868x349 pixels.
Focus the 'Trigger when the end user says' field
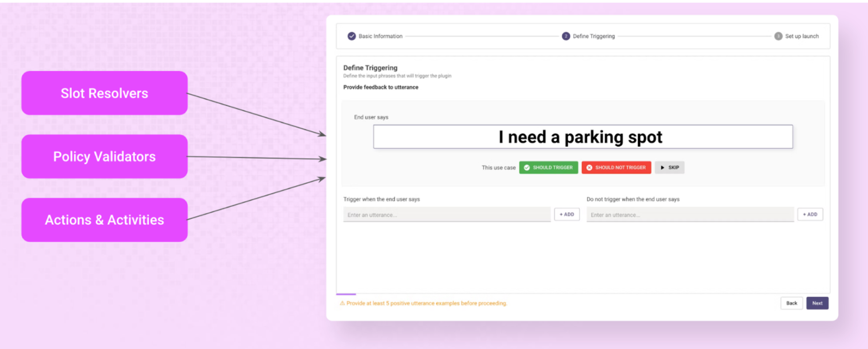[446, 215]
